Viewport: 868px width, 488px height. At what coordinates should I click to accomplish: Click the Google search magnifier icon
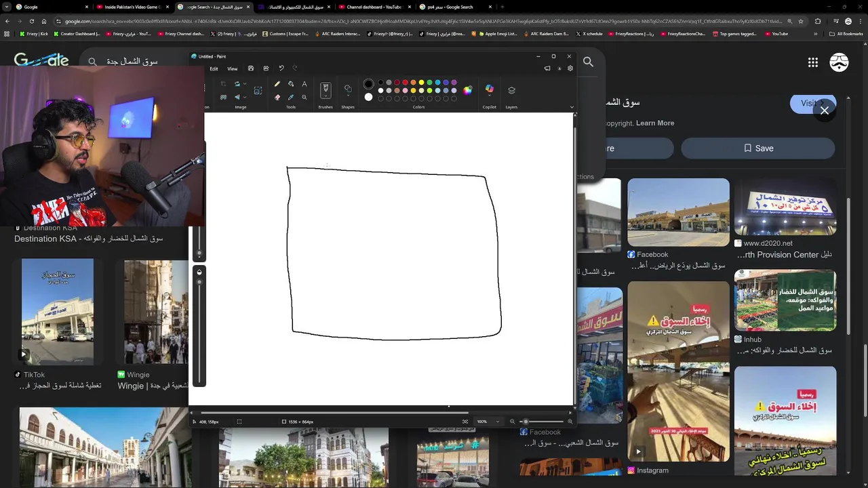pyautogui.click(x=589, y=62)
